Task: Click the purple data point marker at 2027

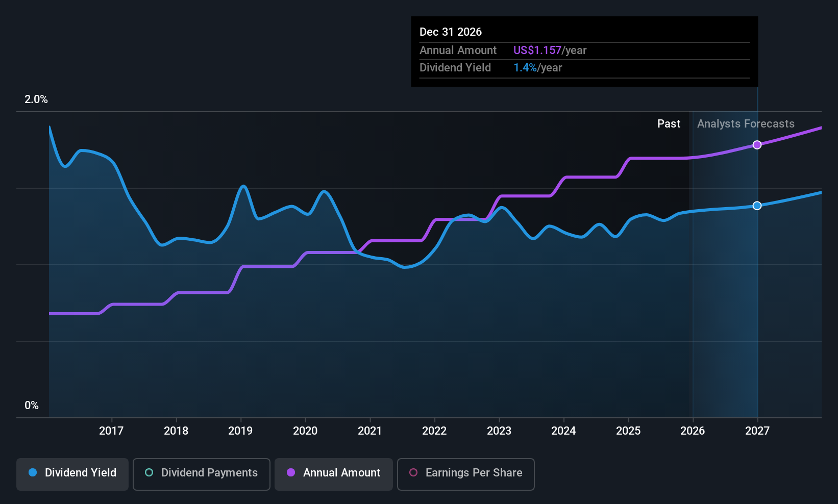Action: click(x=757, y=145)
